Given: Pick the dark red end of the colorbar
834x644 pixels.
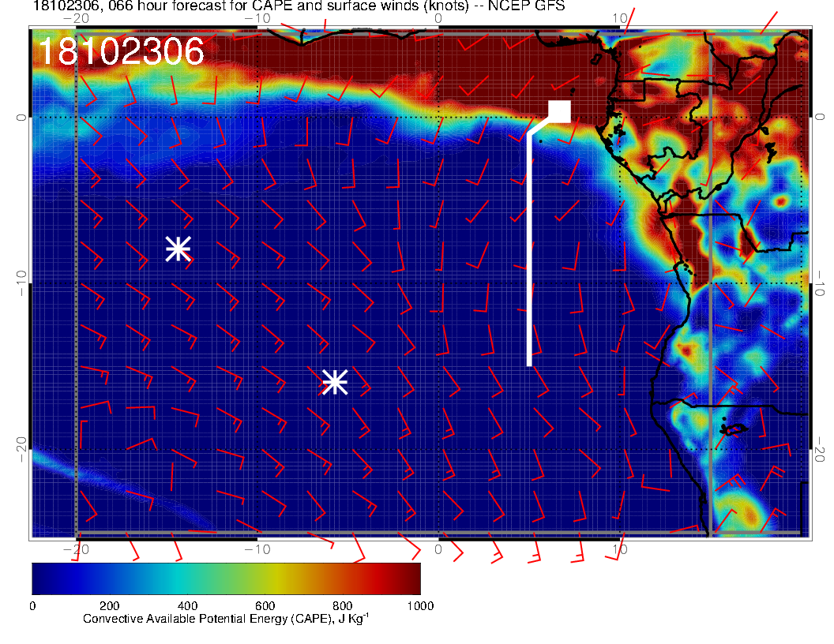Looking at the screenshot, I should (x=413, y=578).
